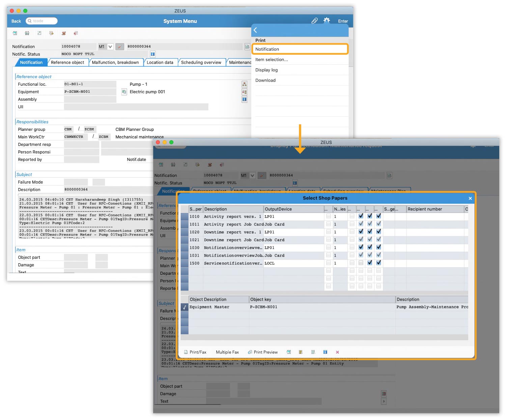Select Item selection... in Print menu
Screen dimensions: 506x420
[x=272, y=60]
